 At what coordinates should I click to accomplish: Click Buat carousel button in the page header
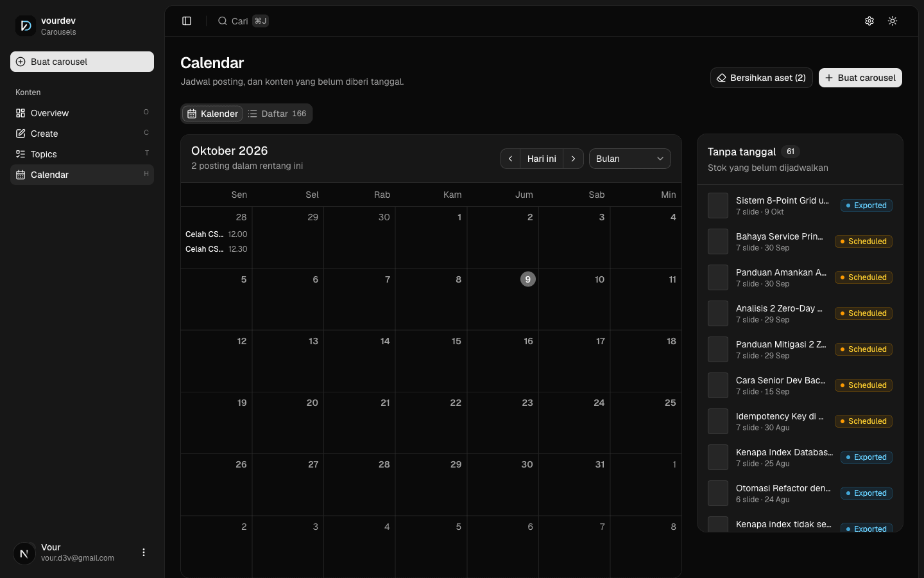(x=860, y=78)
